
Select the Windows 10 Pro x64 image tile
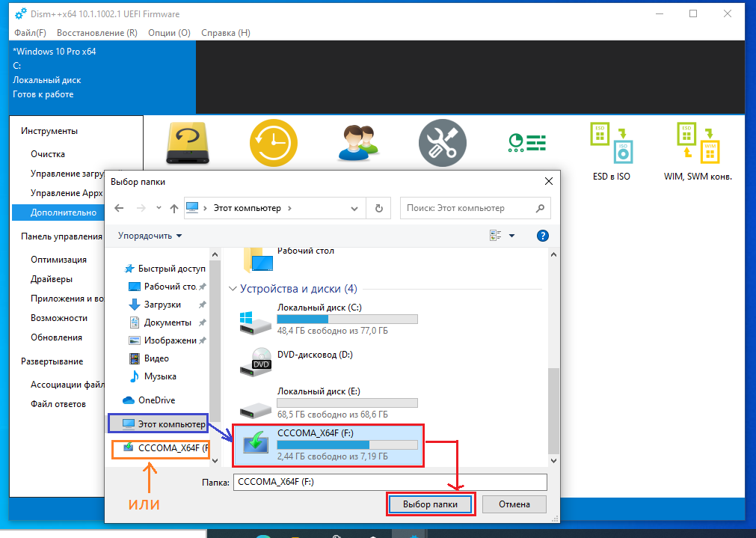click(102, 77)
